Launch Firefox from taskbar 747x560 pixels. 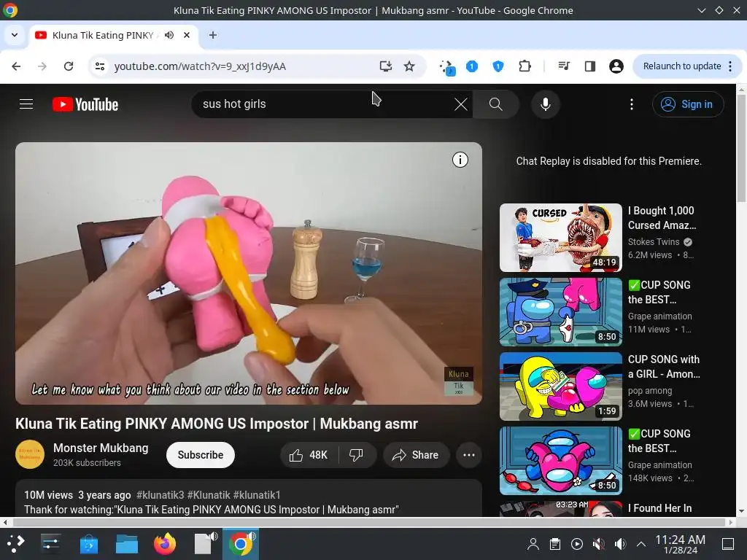[165, 543]
